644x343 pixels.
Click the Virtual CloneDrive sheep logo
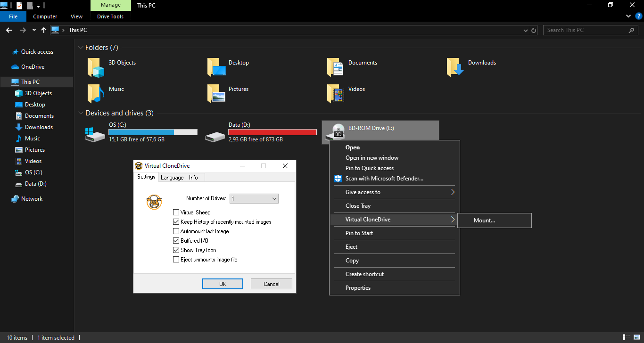pos(154,202)
